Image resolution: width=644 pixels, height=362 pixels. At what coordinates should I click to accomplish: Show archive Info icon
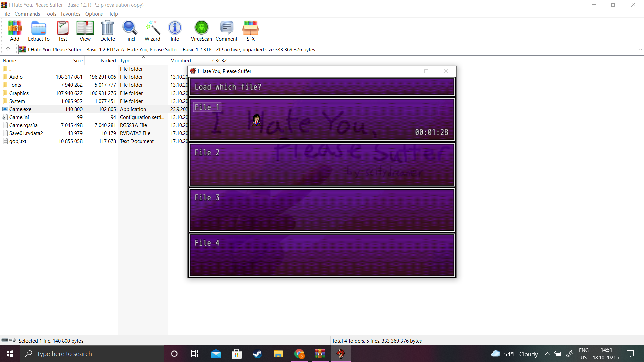pos(175,31)
